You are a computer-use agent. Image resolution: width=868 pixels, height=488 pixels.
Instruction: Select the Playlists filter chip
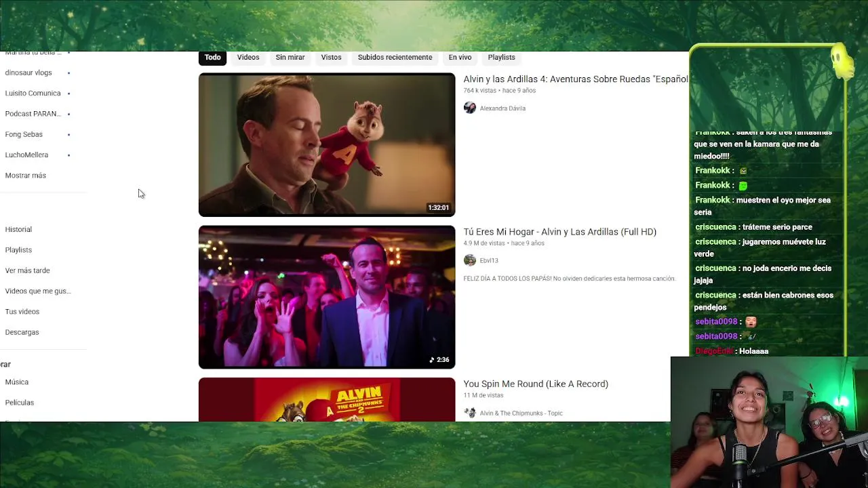point(501,58)
